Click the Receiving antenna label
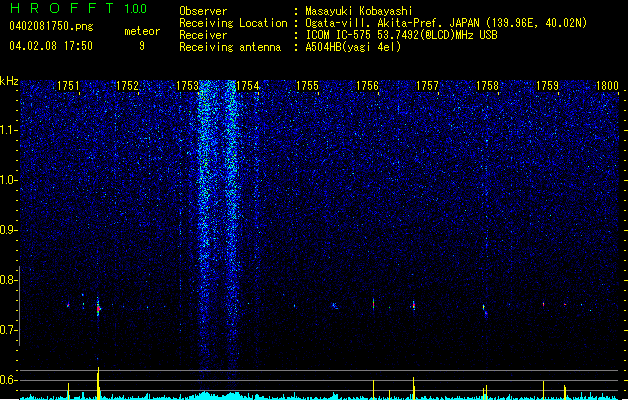This screenshot has width=629, height=400. click(x=230, y=47)
